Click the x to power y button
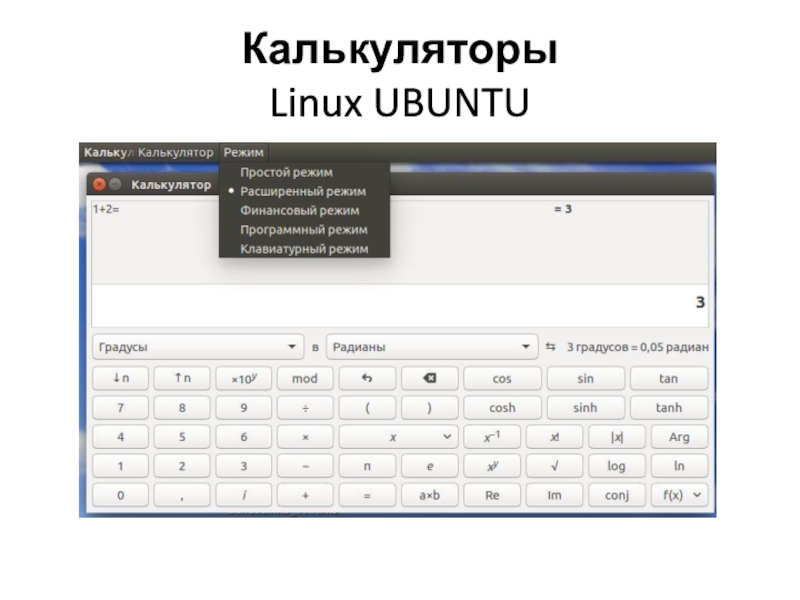Image resolution: width=800 pixels, height=600 pixels. click(492, 466)
